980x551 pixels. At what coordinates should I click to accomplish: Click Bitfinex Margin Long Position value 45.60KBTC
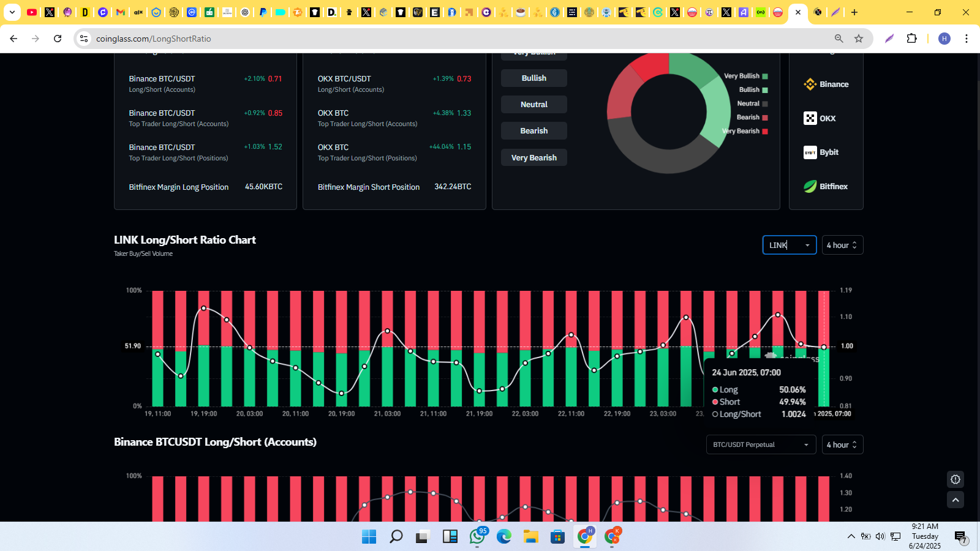pyautogui.click(x=263, y=187)
